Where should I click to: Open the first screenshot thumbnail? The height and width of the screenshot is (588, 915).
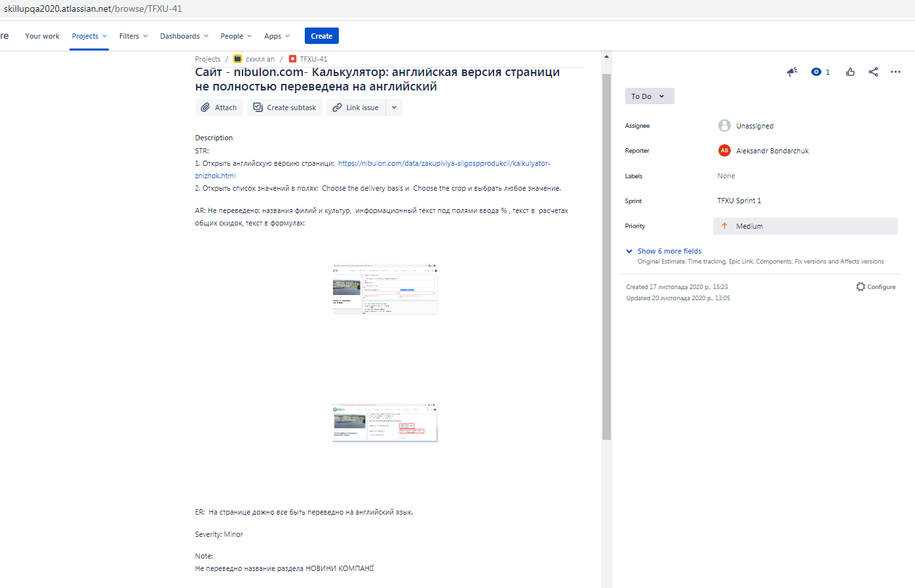coord(385,289)
